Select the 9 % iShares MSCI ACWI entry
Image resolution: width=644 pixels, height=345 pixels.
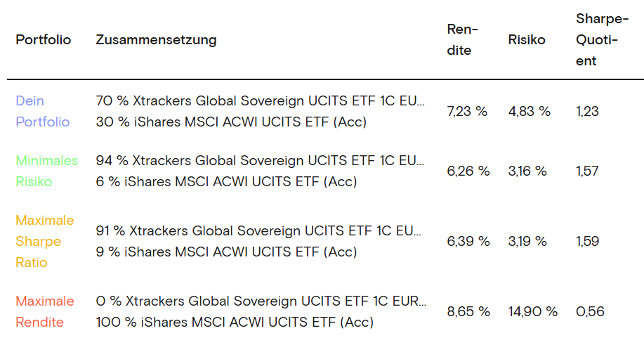point(226,252)
